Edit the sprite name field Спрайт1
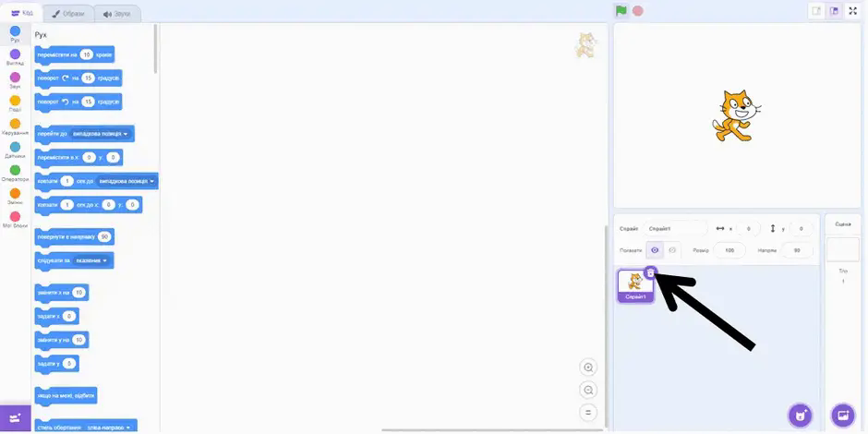The height and width of the screenshot is (434, 868). coord(675,228)
